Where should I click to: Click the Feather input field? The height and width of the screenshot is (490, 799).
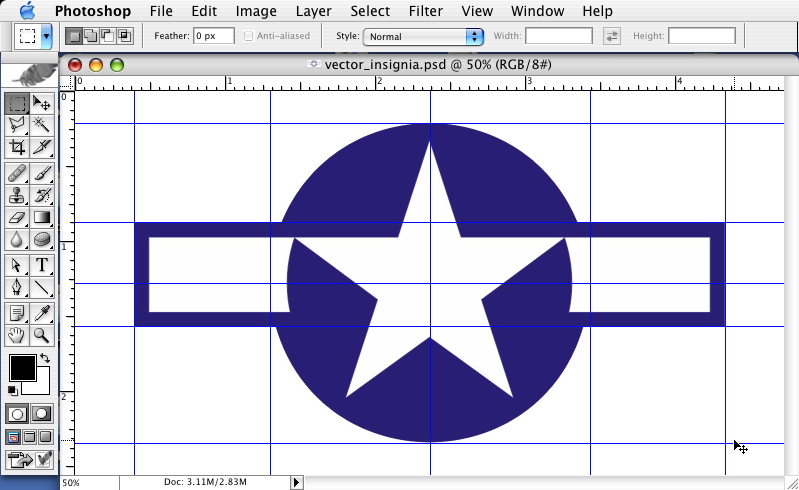click(214, 36)
